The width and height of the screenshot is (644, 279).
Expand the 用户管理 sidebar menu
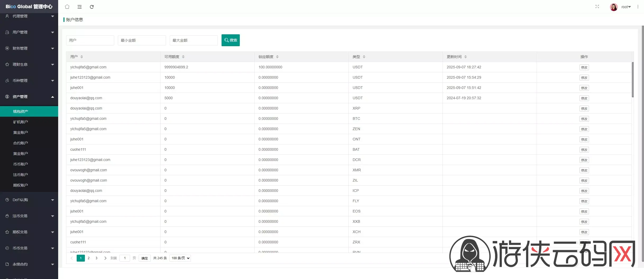[x=29, y=32]
